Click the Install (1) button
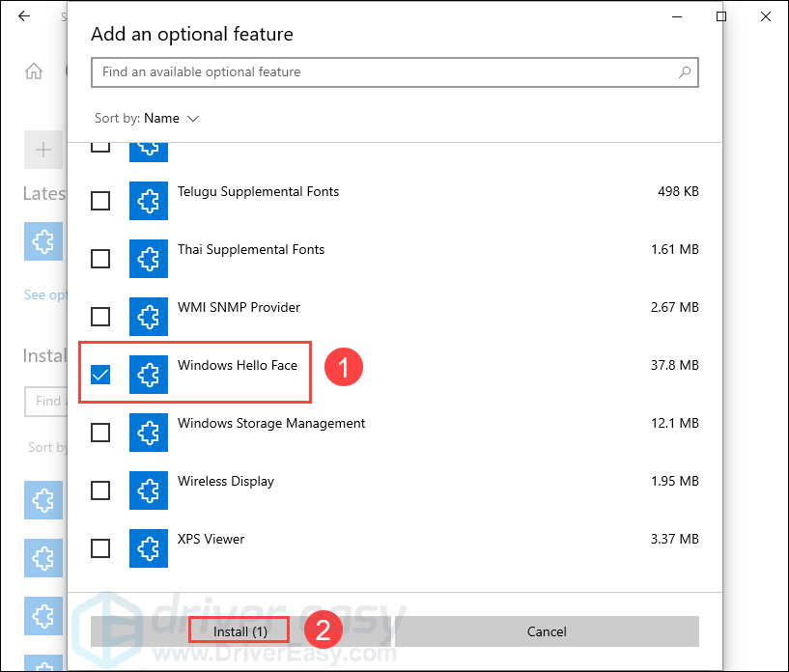This screenshot has width=789, height=672. [x=238, y=630]
